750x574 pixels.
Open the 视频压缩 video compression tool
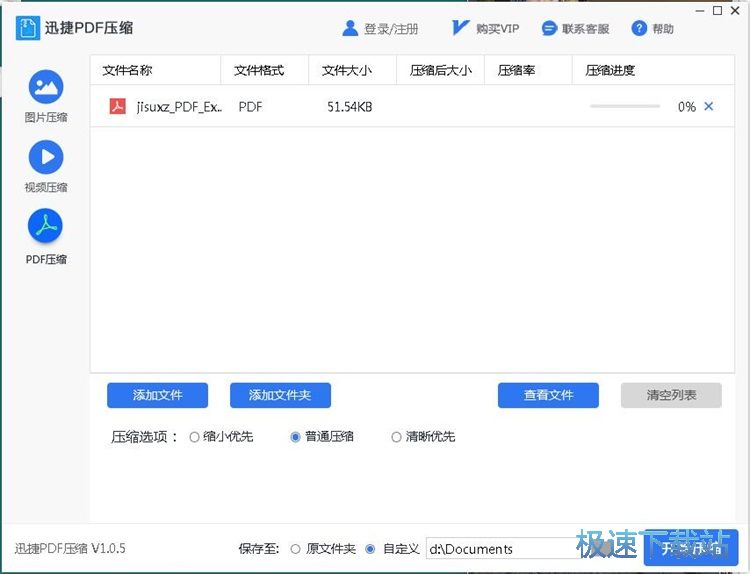coord(46,166)
